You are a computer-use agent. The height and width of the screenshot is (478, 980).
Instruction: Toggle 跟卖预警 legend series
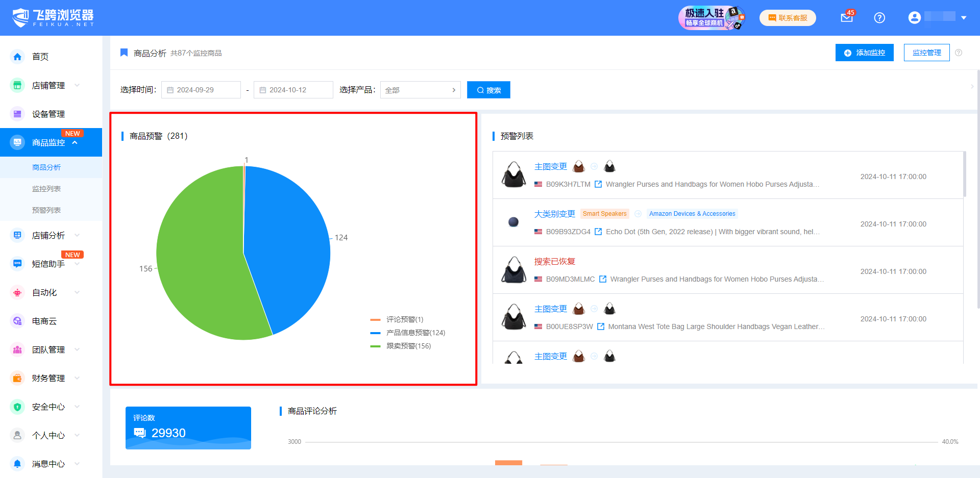click(x=401, y=346)
